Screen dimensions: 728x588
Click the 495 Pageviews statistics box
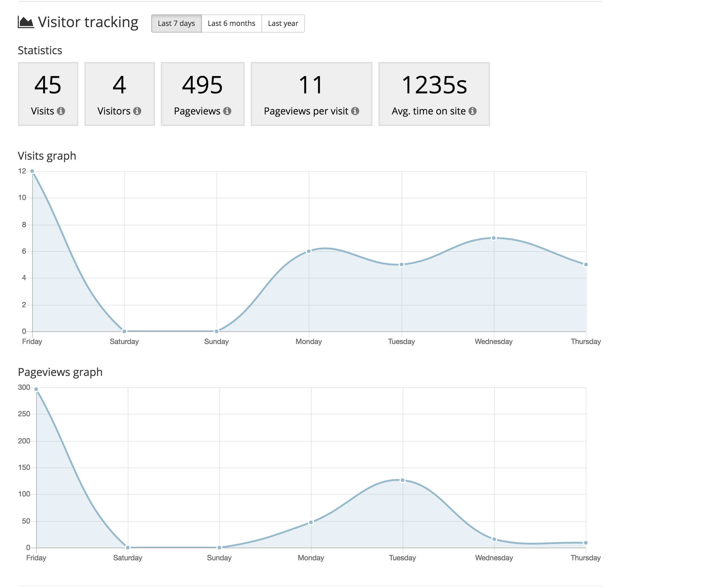pyautogui.click(x=202, y=94)
